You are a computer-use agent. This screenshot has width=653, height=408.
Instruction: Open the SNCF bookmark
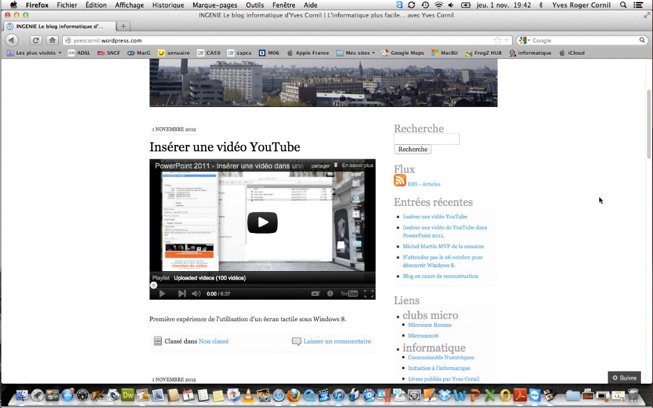[109, 53]
